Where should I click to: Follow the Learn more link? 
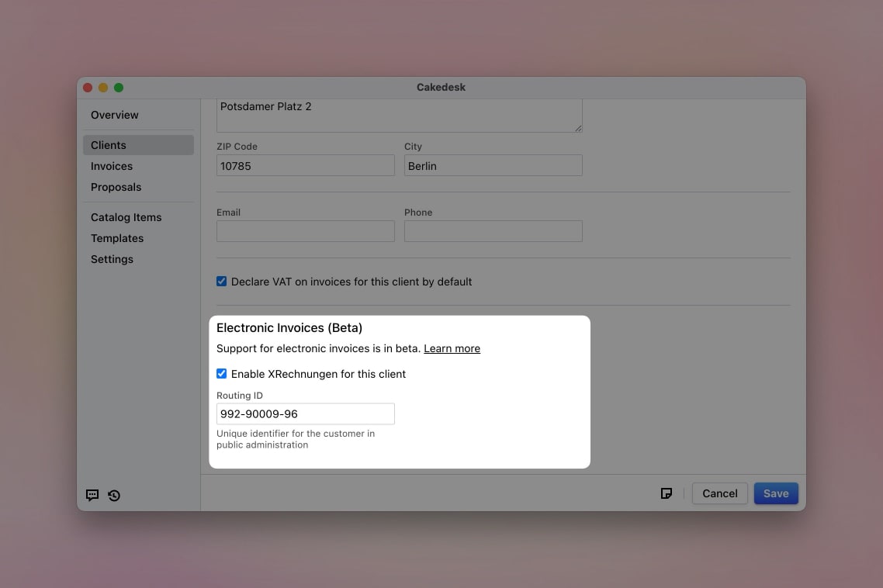point(452,348)
